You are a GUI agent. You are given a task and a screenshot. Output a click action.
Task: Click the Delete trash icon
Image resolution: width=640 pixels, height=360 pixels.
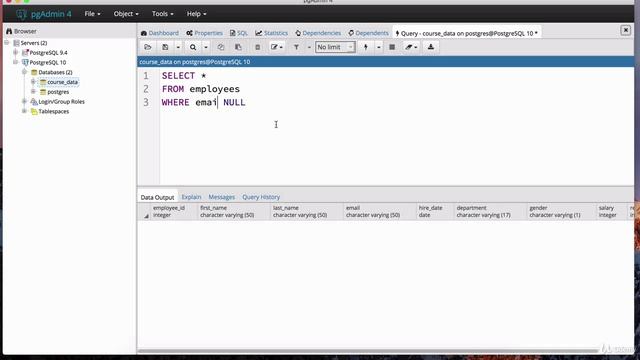tap(257, 47)
